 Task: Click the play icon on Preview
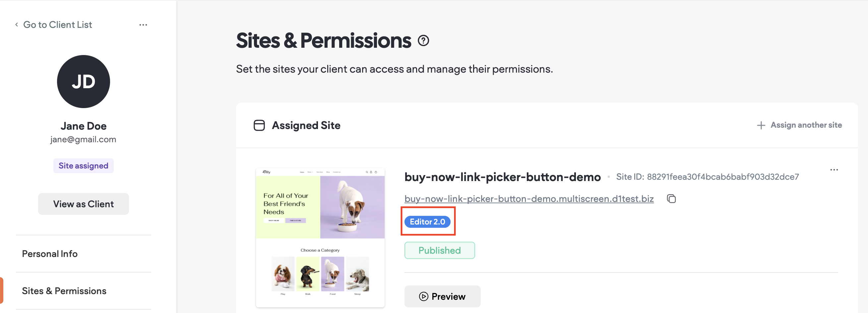click(423, 296)
